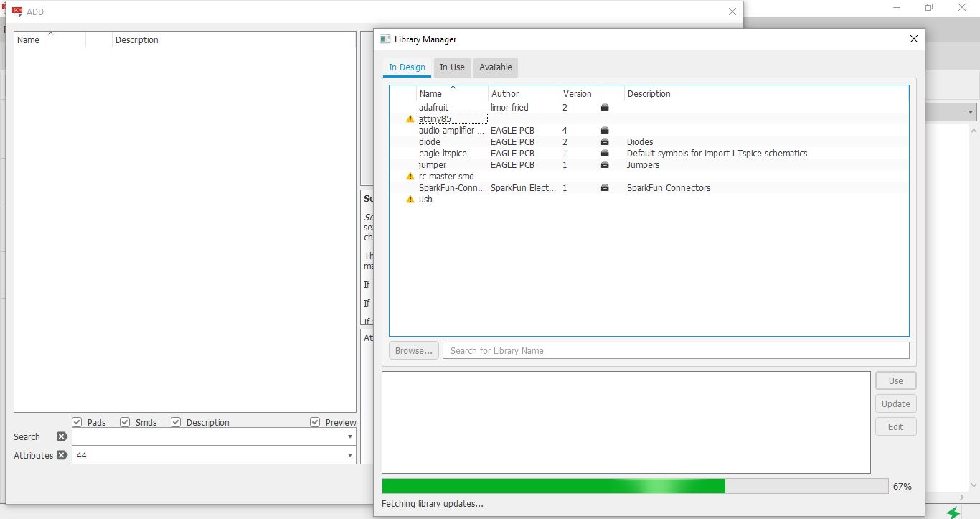The width and height of the screenshot is (980, 519).
Task: Toggle the Description checkbox in ADD window
Action: (176, 422)
